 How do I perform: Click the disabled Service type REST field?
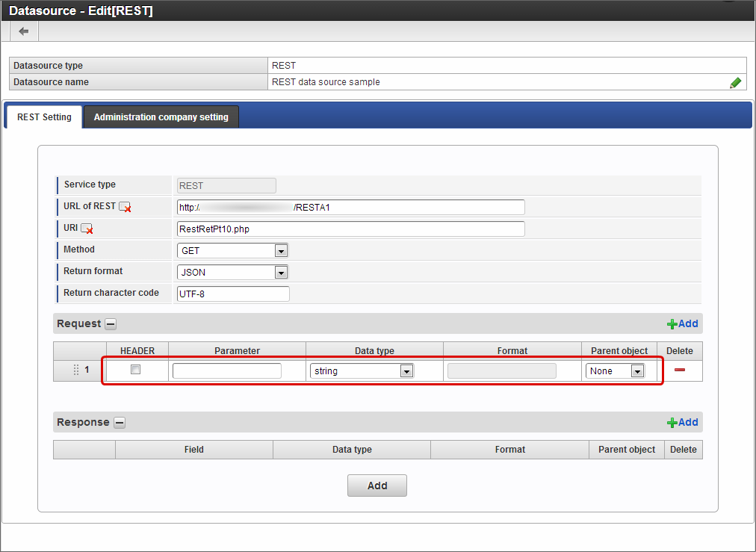226,185
